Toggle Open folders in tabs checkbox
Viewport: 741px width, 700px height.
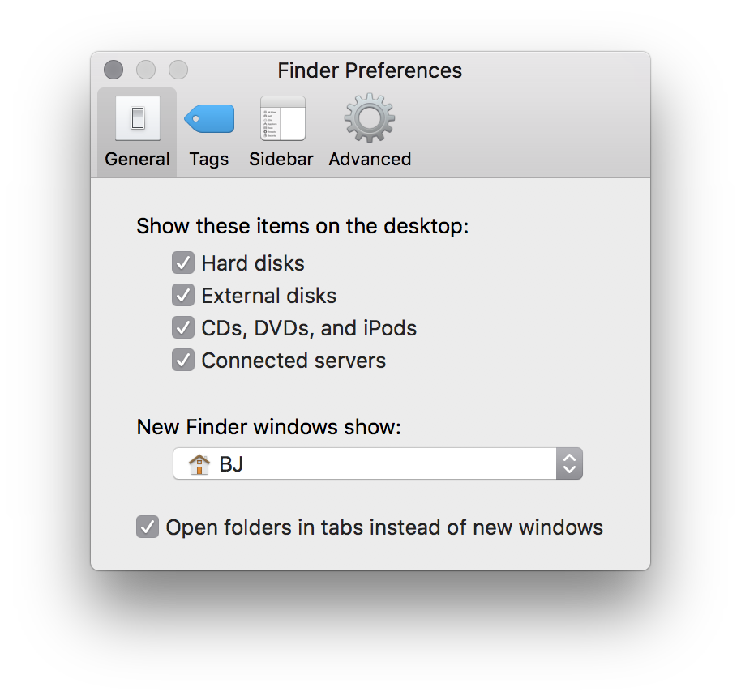148,527
